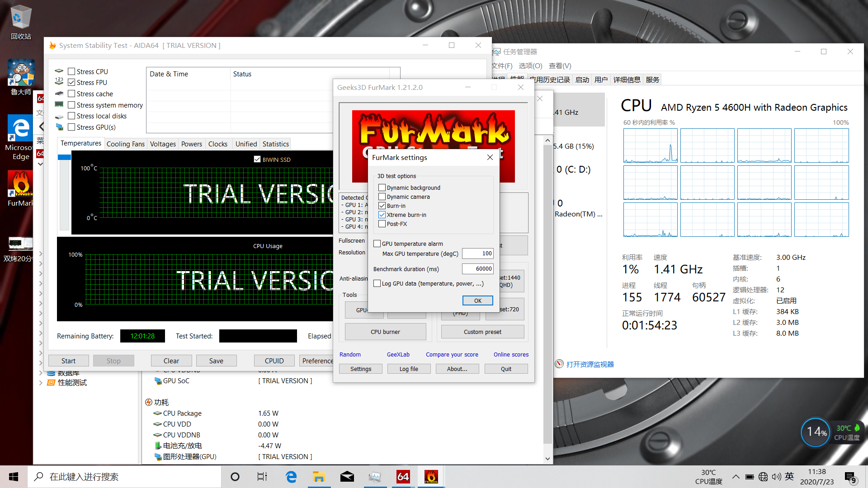Click the AIDA64 Start button
The image size is (868, 488).
[68, 361]
